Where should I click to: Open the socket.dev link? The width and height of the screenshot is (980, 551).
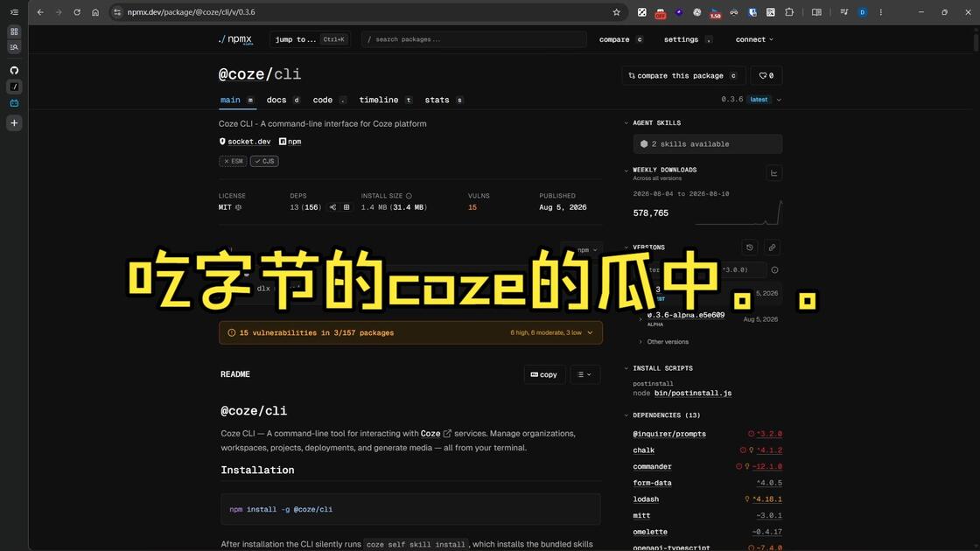[x=244, y=142]
